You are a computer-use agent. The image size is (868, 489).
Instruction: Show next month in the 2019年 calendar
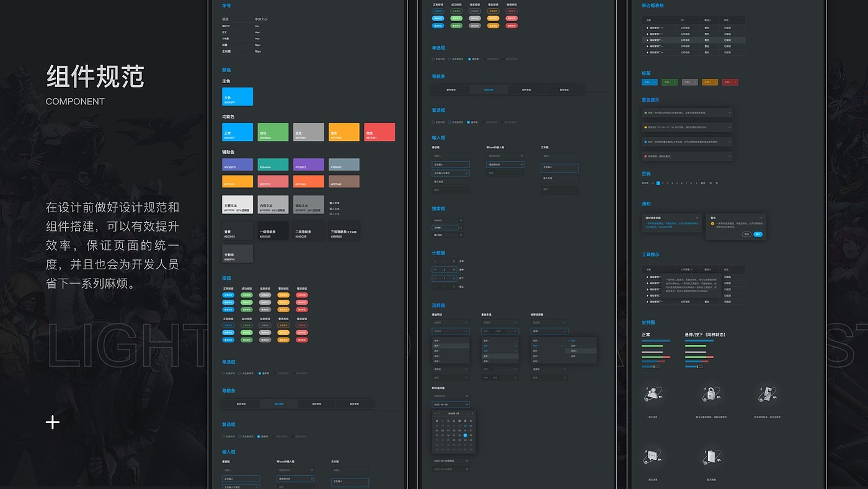coord(469,413)
